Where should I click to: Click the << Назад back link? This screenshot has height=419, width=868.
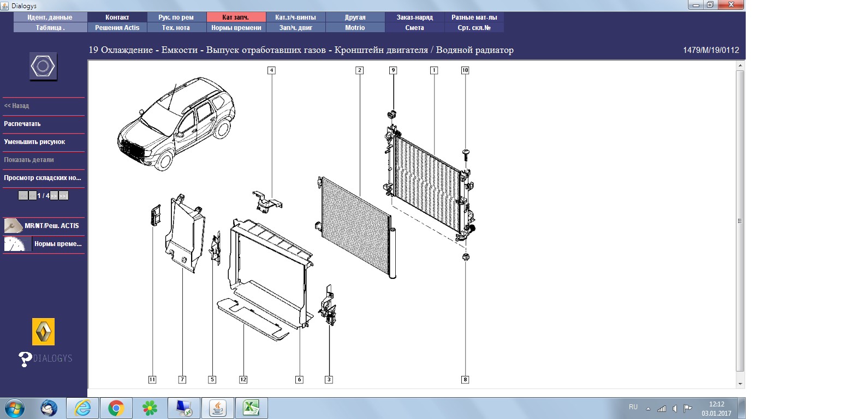click(x=16, y=106)
